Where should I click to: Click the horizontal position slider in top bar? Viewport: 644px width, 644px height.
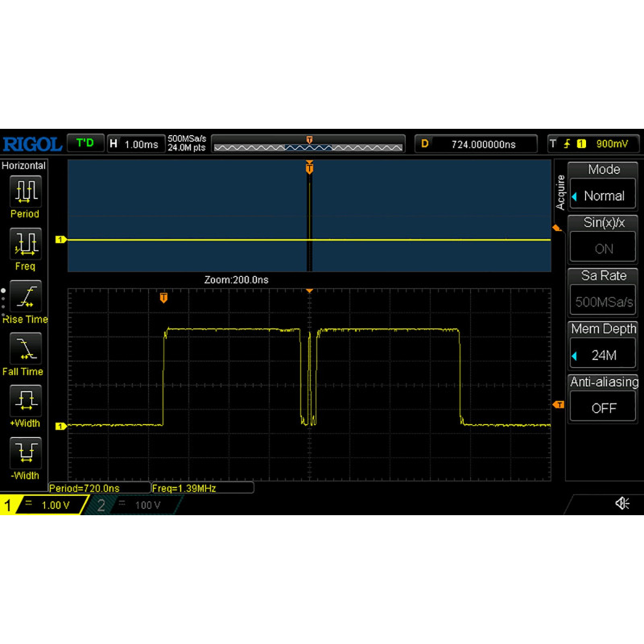point(309,143)
